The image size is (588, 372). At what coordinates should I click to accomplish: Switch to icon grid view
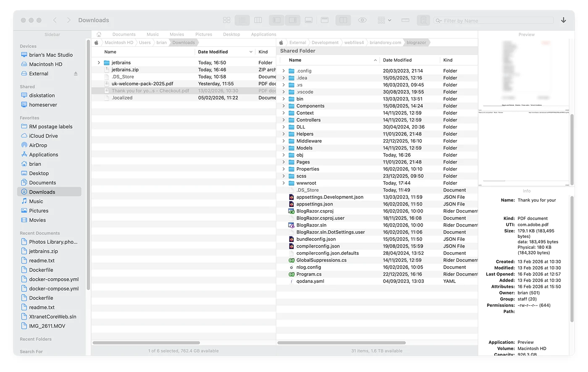click(227, 20)
